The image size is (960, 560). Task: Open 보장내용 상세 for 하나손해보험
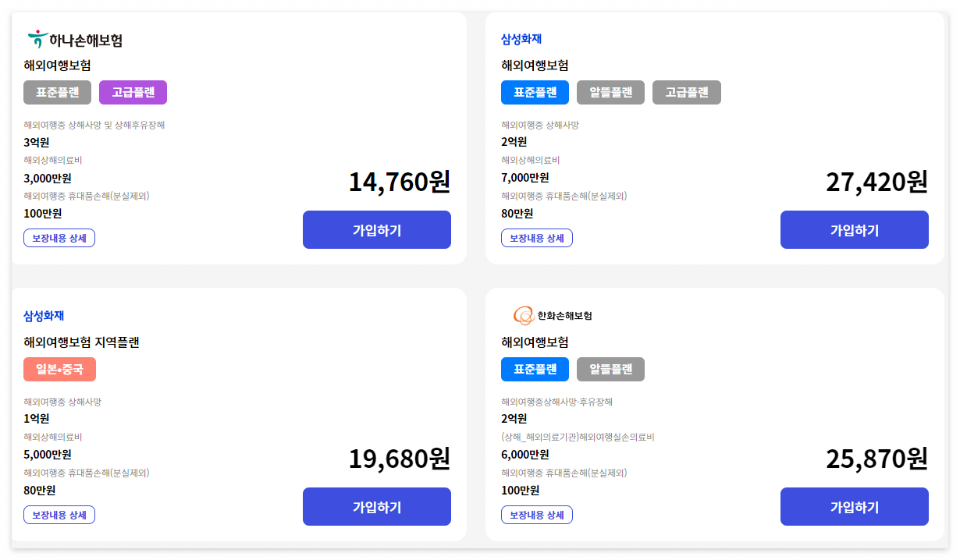coord(59,238)
